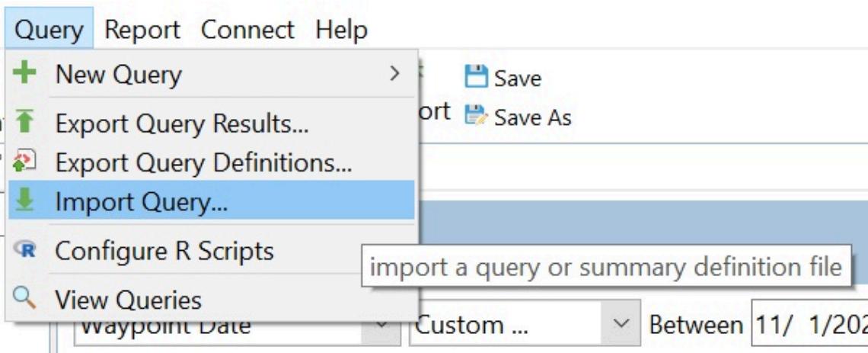The width and height of the screenshot is (868, 353).
Task: Click the Export Query Definitions icon
Action: click(26, 162)
